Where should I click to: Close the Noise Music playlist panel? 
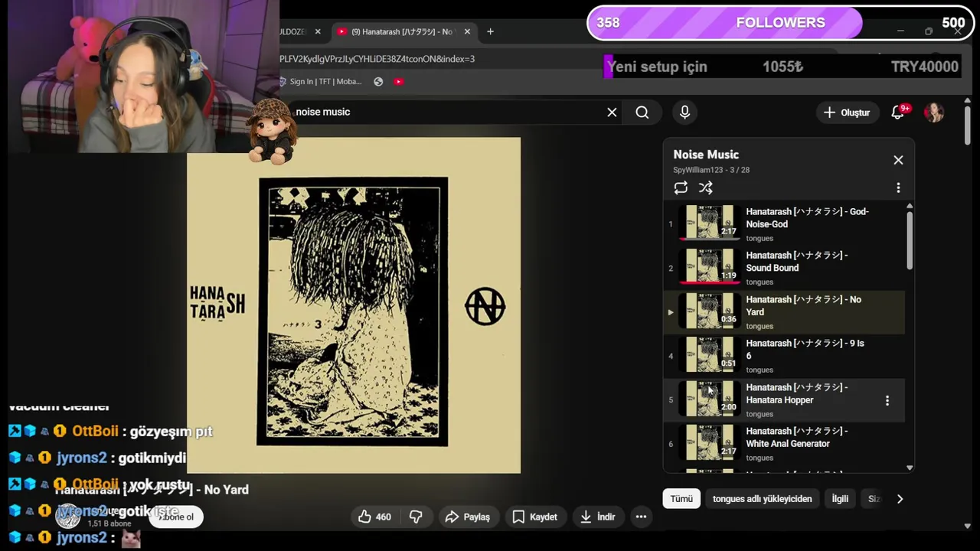898,160
